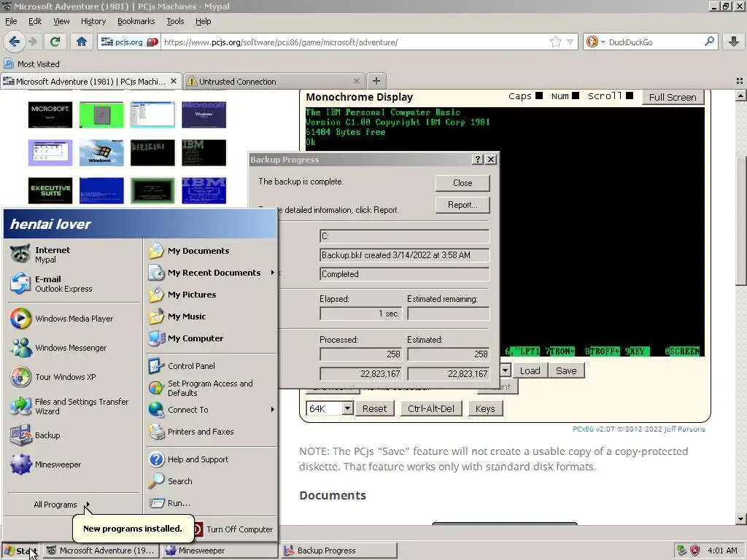Open Control Panel
This screenshot has height=560, width=747.
[x=211, y=366]
